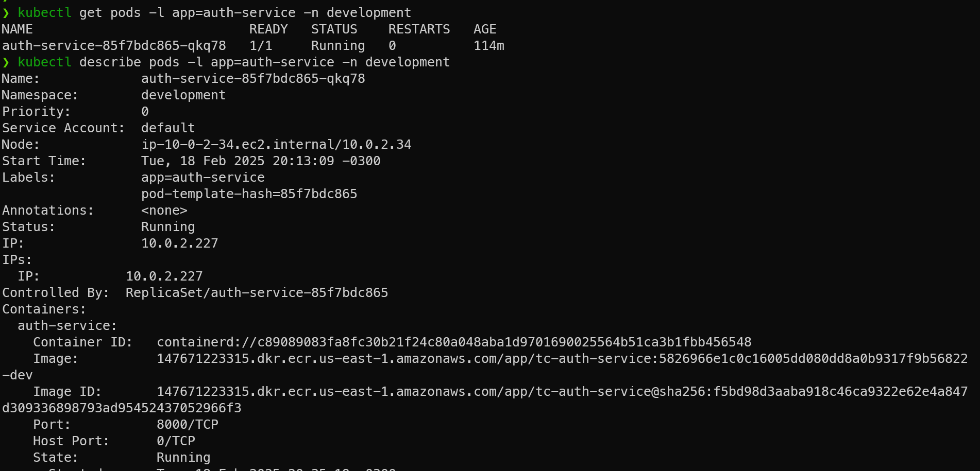
Task: Click the Service Account value default
Action: (168, 128)
